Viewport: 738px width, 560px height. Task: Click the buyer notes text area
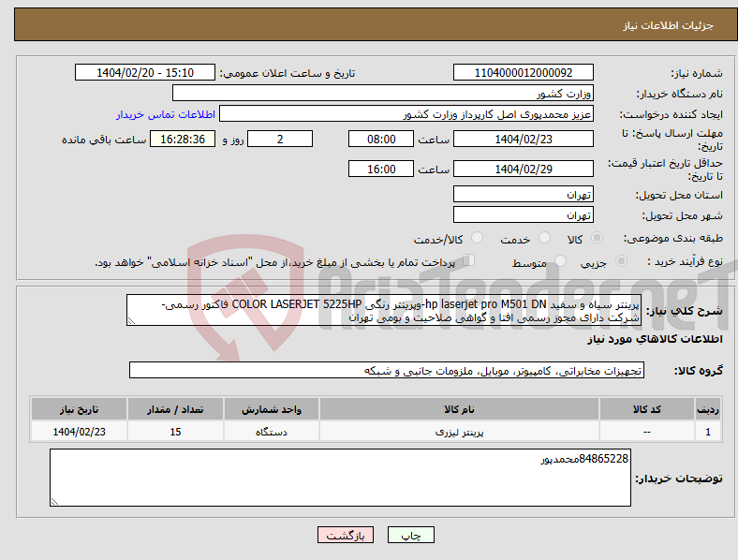(340, 478)
